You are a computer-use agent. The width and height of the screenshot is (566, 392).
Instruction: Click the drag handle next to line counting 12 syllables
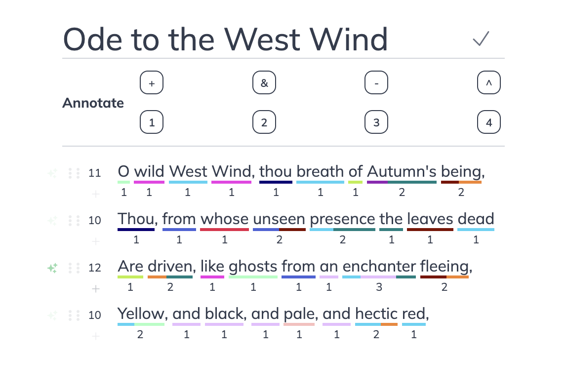coord(73,268)
